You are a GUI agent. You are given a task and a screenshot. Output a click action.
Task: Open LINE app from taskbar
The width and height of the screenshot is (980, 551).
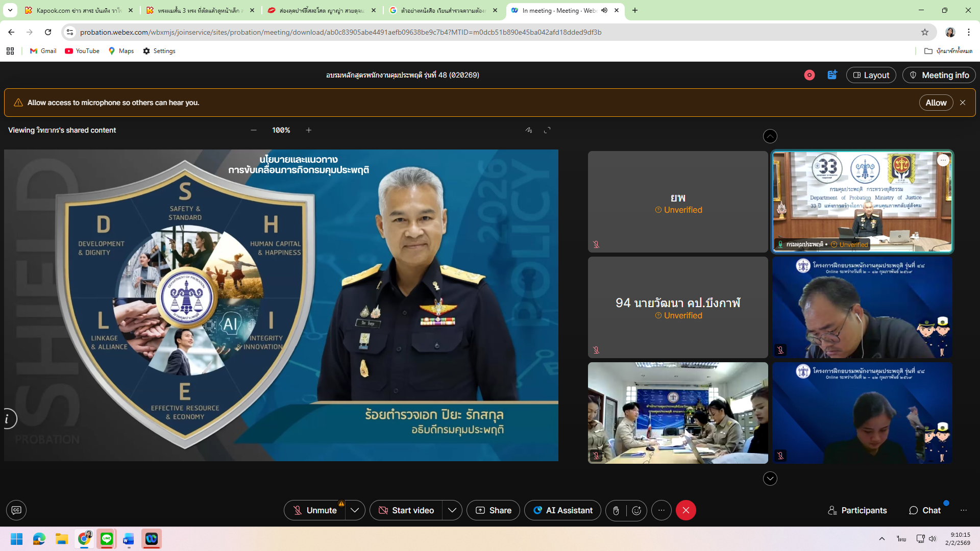click(x=107, y=539)
